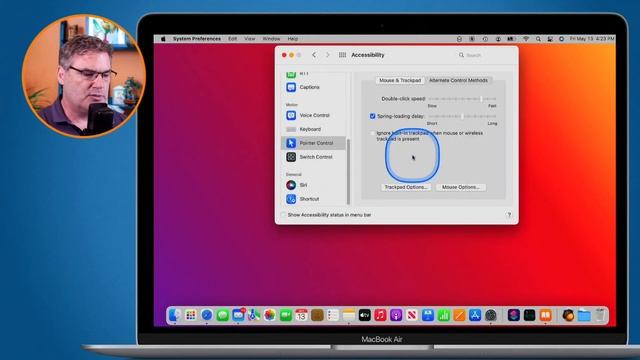Click the Mouse Options button

[x=461, y=187]
